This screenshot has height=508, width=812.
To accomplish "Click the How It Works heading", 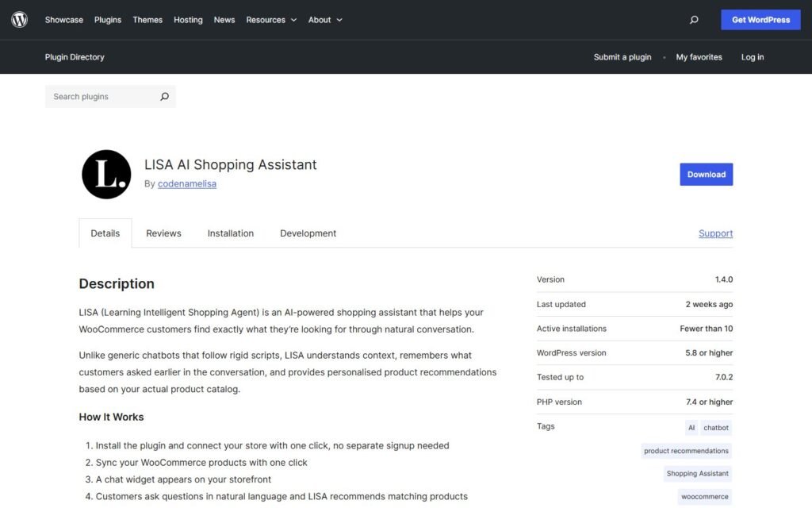I will click(x=111, y=417).
